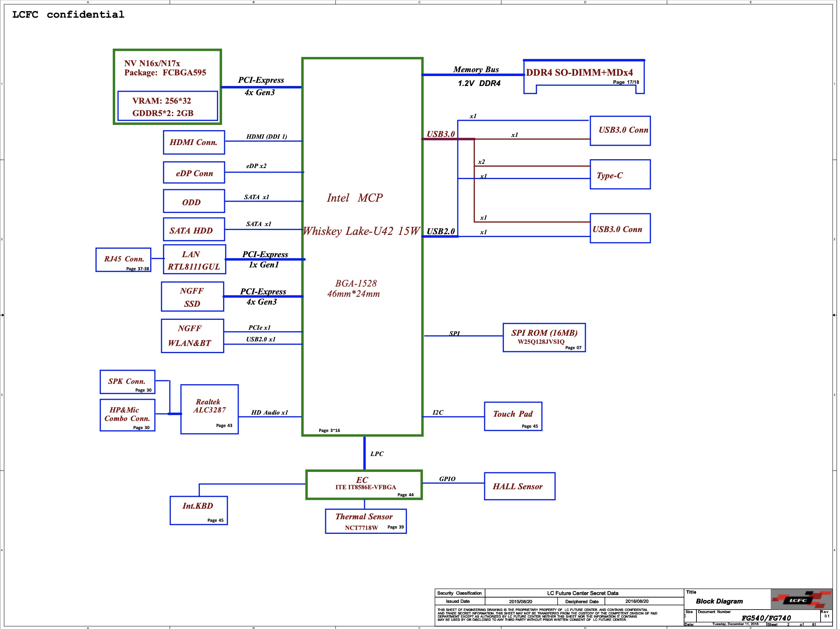Select the "LPC" bus label
840x629 pixels.
pyautogui.click(x=377, y=454)
